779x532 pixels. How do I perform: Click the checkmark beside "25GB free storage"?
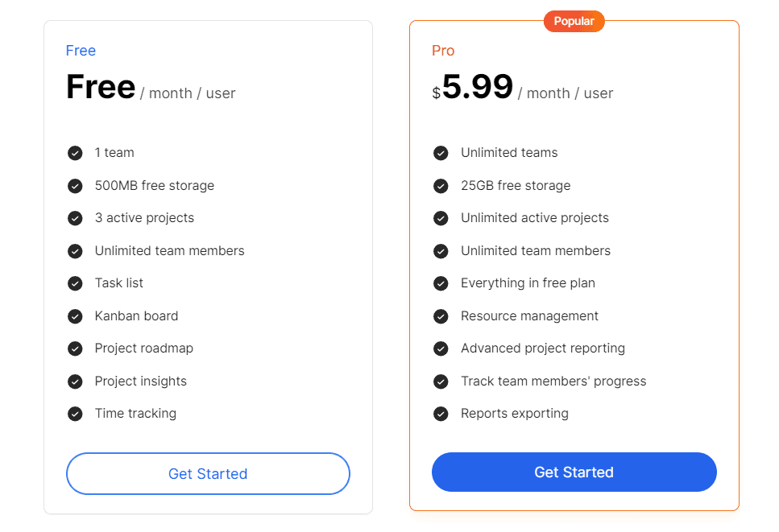pyautogui.click(x=441, y=185)
